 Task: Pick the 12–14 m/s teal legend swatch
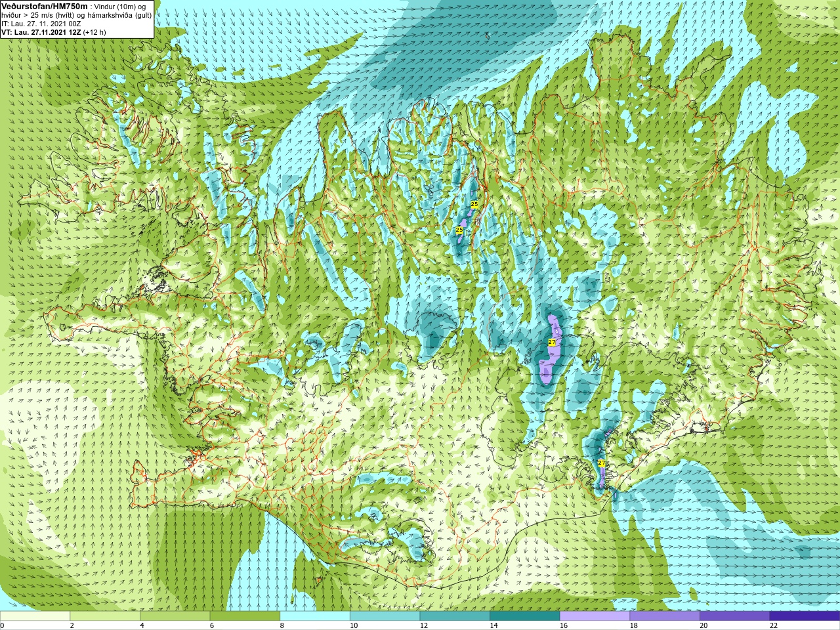pos(455,616)
